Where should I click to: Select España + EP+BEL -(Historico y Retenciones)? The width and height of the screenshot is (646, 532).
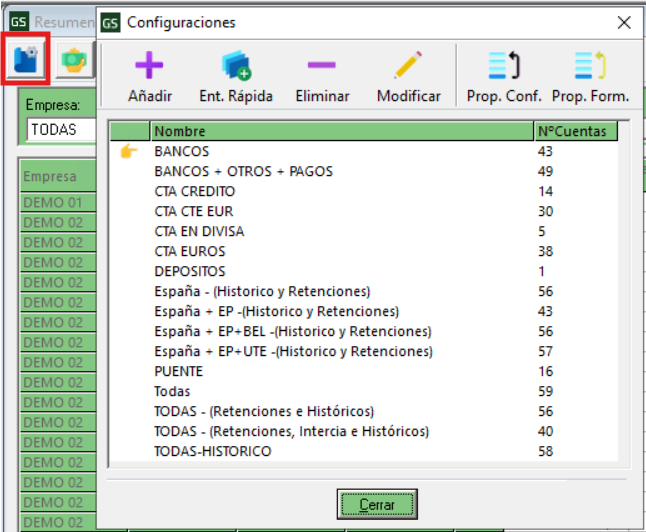(x=364, y=331)
